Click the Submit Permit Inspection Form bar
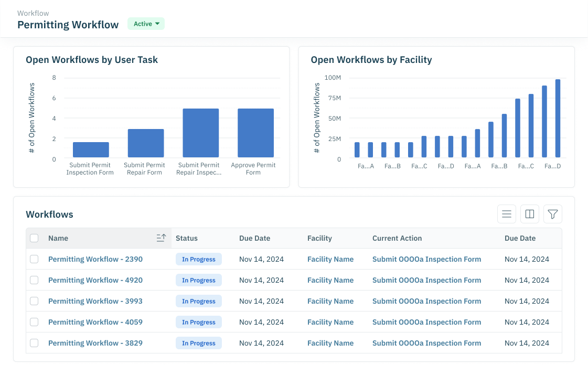The height and width of the screenshot is (365, 588). [91, 149]
